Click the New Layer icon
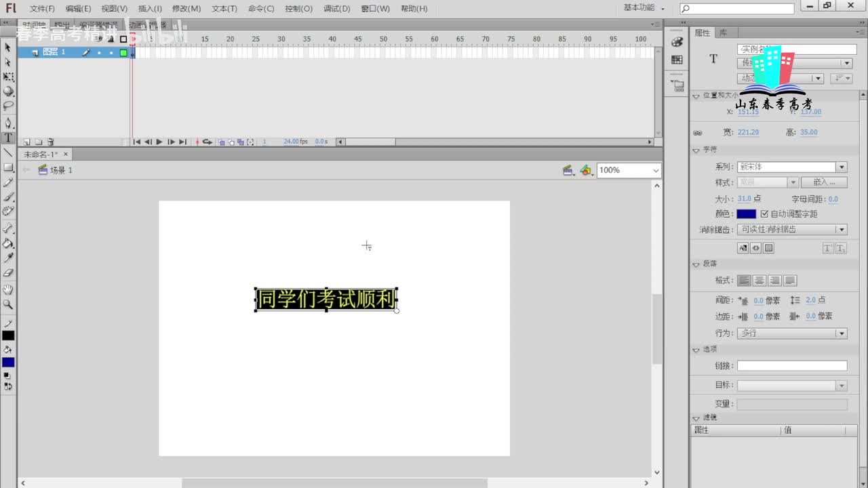Screen dimensions: 868x488 coord(27,142)
